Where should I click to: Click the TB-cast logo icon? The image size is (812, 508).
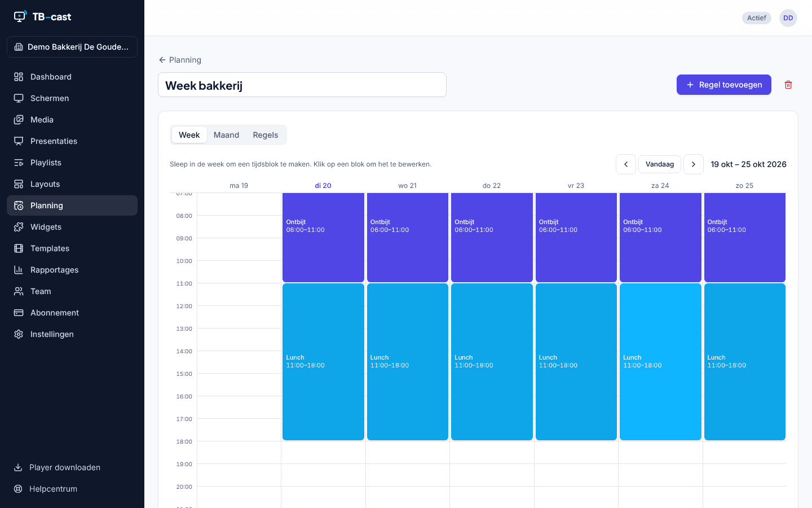click(20, 16)
